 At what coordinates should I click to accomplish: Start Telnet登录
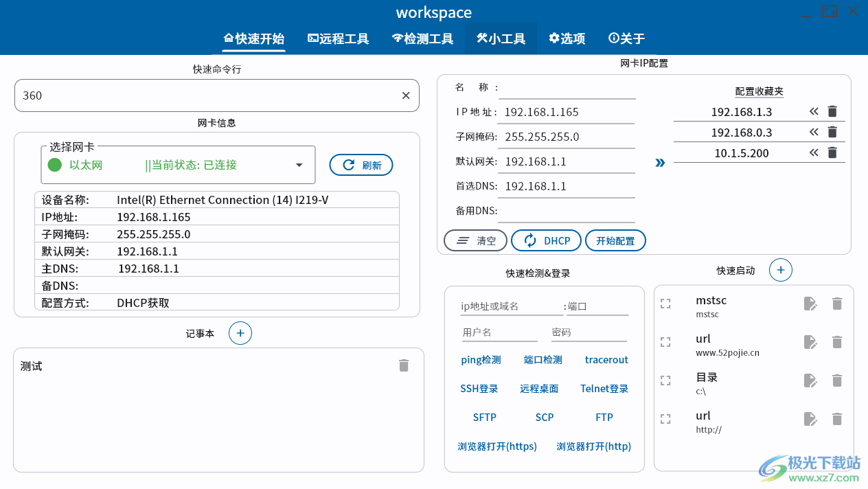click(604, 389)
